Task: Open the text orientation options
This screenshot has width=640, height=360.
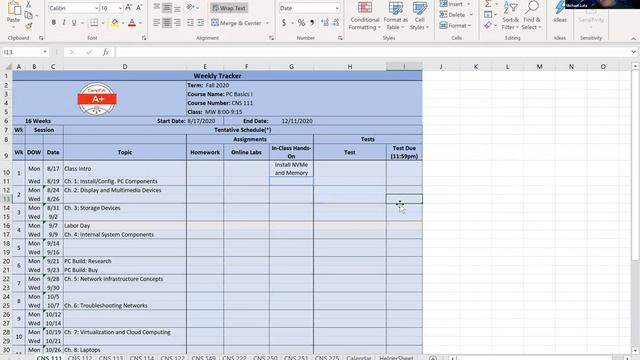Action: point(191,7)
